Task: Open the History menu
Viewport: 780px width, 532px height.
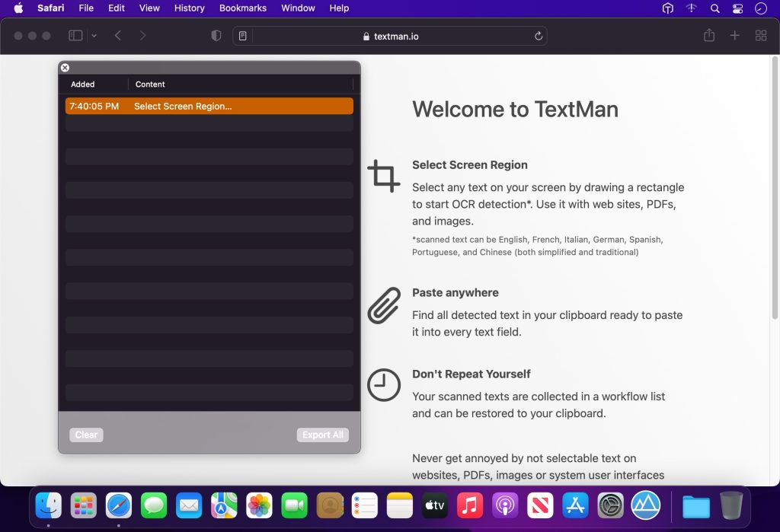Action: 189,8
